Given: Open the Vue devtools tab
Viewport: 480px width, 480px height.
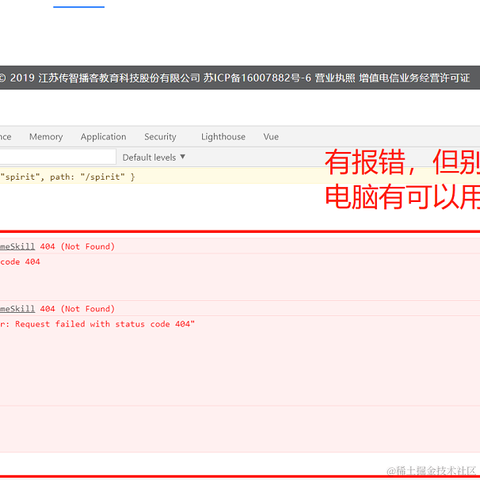Looking at the screenshot, I should [271, 137].
